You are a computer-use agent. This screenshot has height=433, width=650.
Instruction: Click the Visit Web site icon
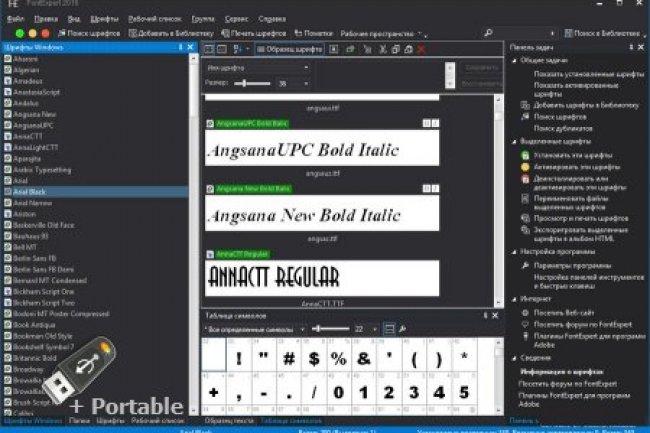click(525, 311)
